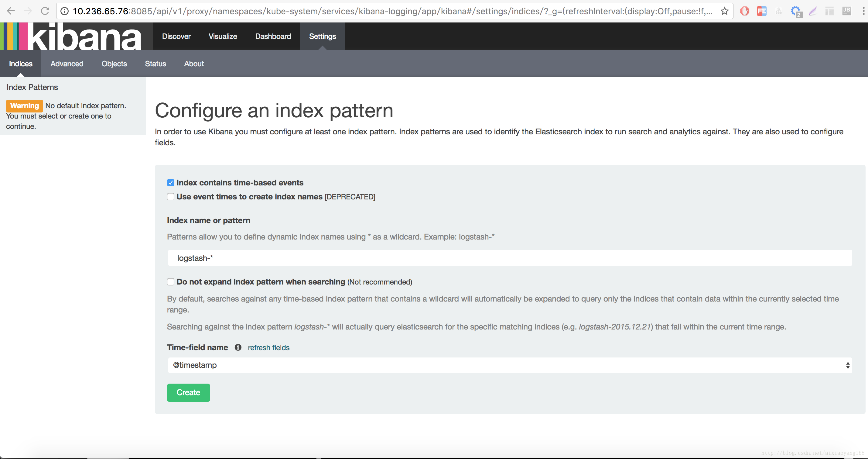Click the browser address bar URL
The width and height of the screenshot is (868, 459).
393,11
